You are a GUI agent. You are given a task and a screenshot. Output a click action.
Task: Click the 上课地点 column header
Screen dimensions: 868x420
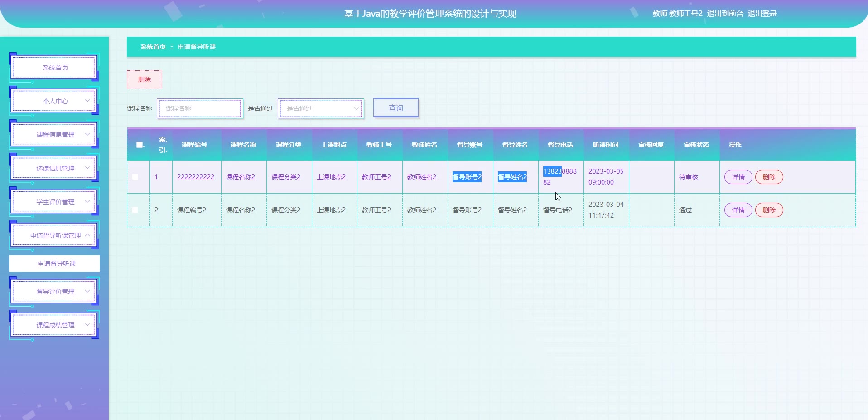tap(334, 145)
